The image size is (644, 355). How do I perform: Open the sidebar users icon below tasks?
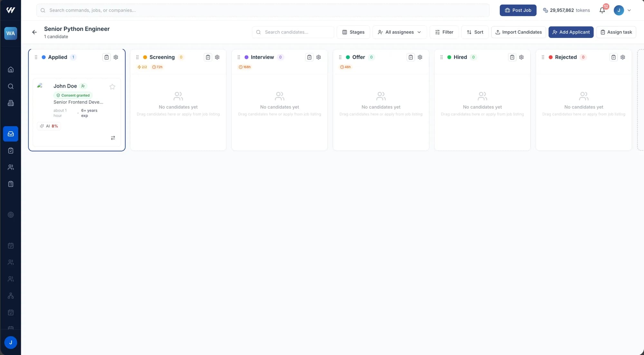coord(11,167)
